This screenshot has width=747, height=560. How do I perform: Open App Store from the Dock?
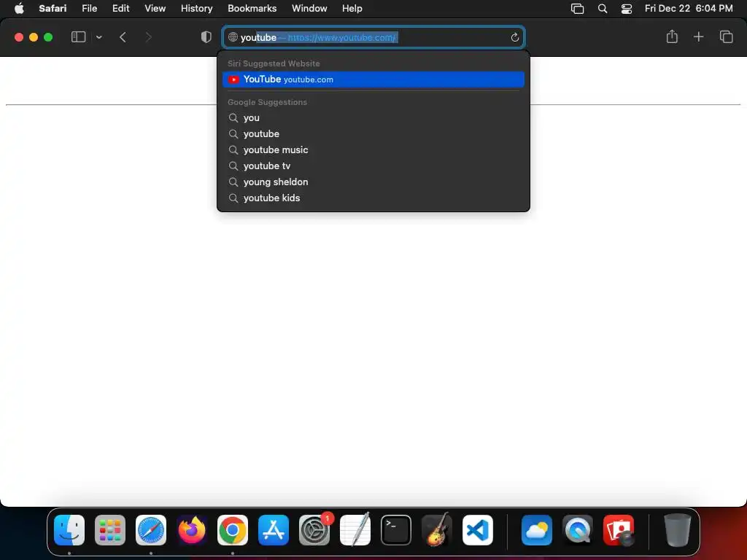[x=274, y=530]
